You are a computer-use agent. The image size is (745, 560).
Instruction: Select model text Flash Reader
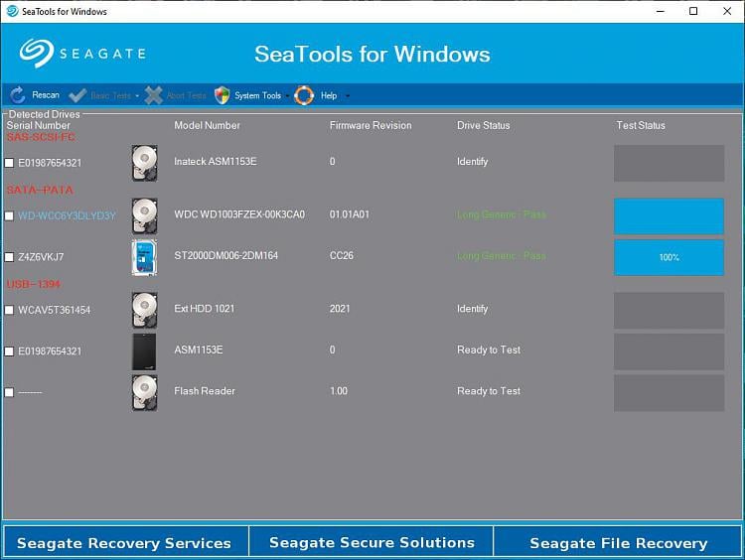205,391
